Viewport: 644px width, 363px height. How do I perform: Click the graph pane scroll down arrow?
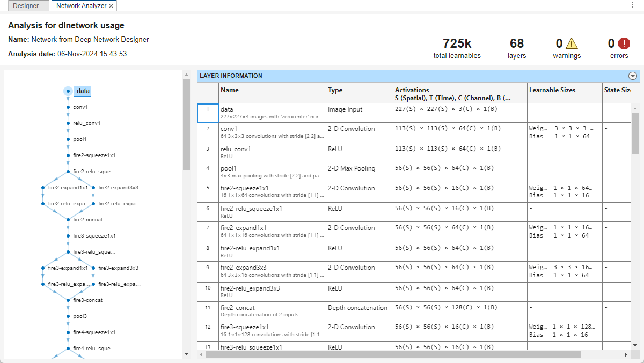[x=186, y=354]
